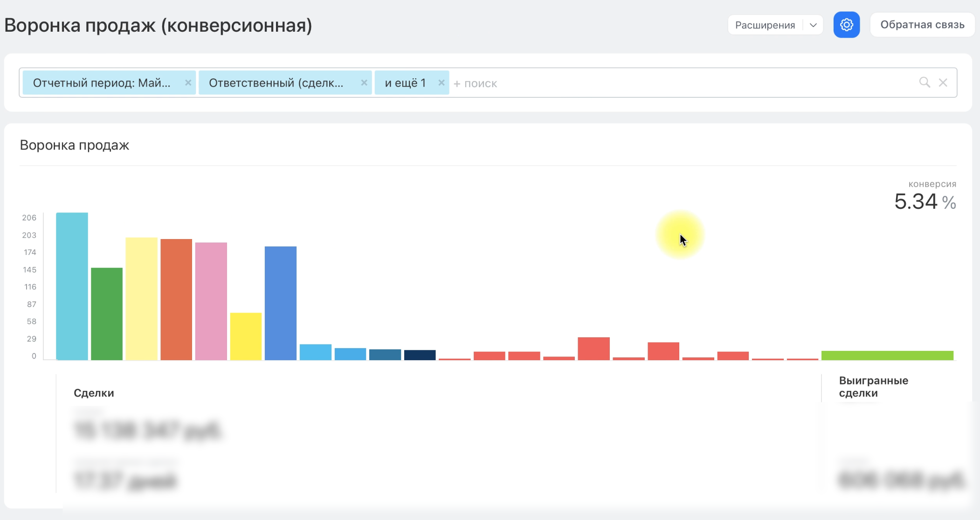The image size is (980, 520).
Task: Select the tallest cyan bar
Action: point(72,286)
